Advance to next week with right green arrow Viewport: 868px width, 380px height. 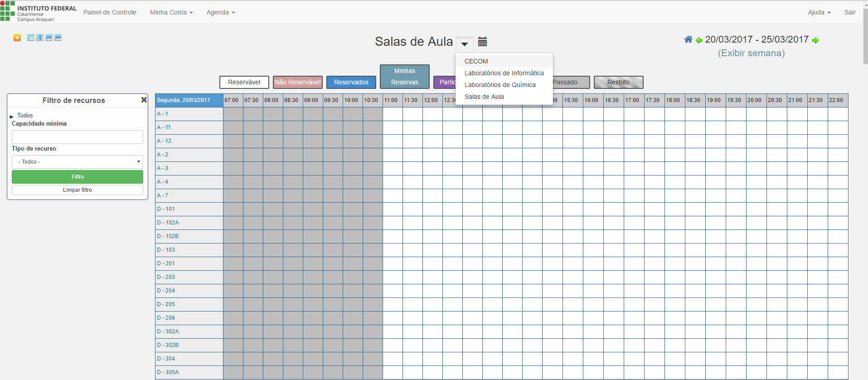click(x=815, y=40)
